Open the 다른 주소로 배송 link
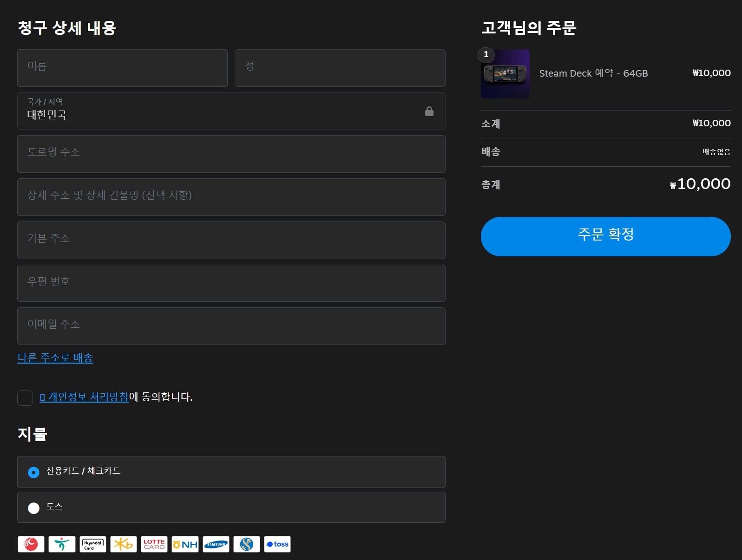742x560 pixels. tap(55, 358)
